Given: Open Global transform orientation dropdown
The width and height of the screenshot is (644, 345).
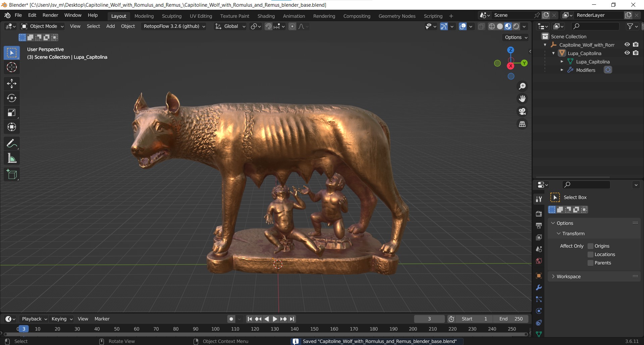Looking at the screenshot, I should (230, 27).
